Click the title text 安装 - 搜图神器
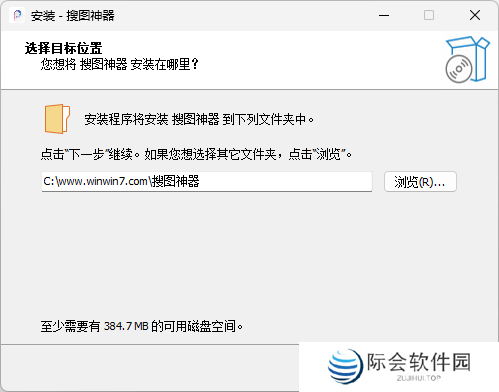Viewport: 499px width, 392px height. [x=73, y=16]
